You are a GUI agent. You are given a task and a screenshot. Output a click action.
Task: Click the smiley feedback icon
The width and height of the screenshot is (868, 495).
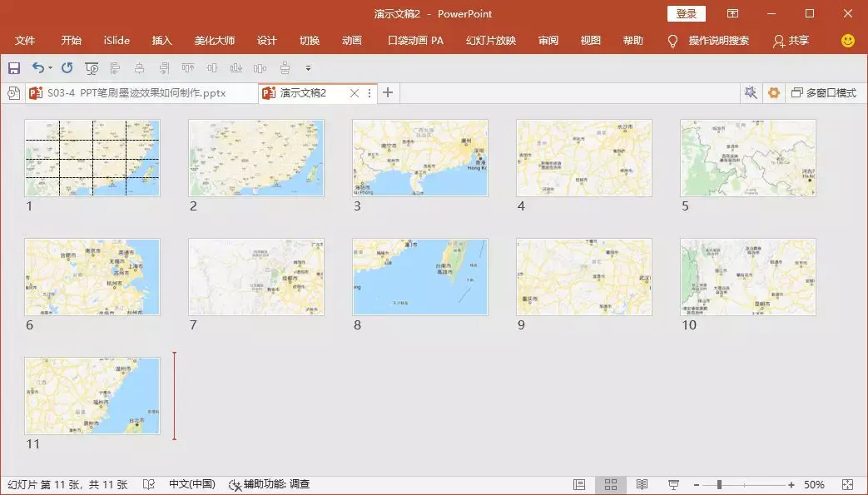[x=847, y=41]
